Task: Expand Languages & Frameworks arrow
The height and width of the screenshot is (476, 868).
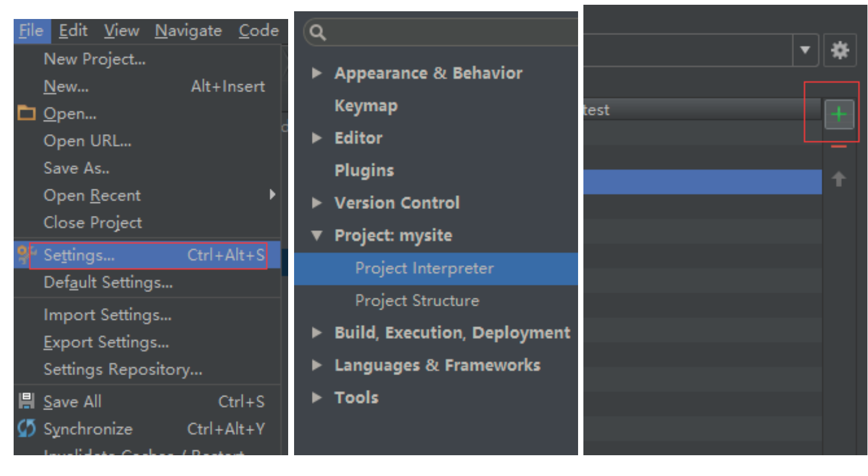Action: (x=317, y=365)
